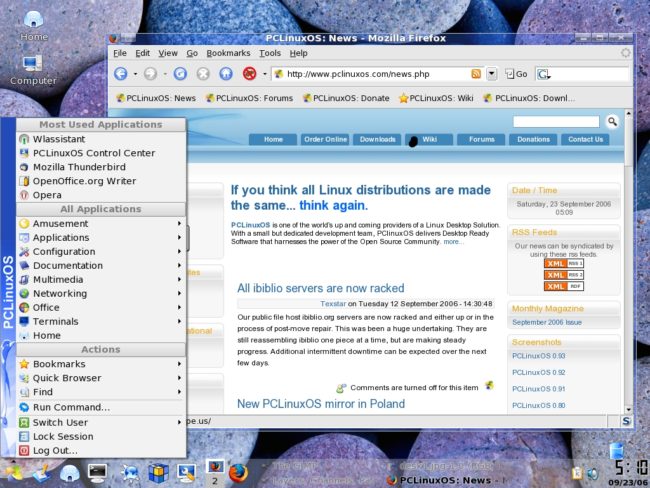Screen dimensions: 650x488
Task: Open Home entry in All Applications
Action: pos(101,335)
